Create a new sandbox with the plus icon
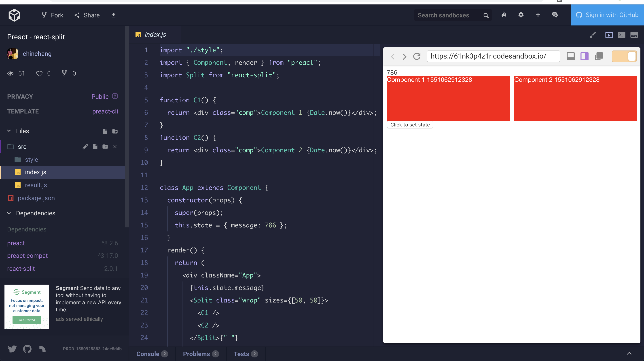The height and width of the screenshot is (361, 644). point(538,15)
